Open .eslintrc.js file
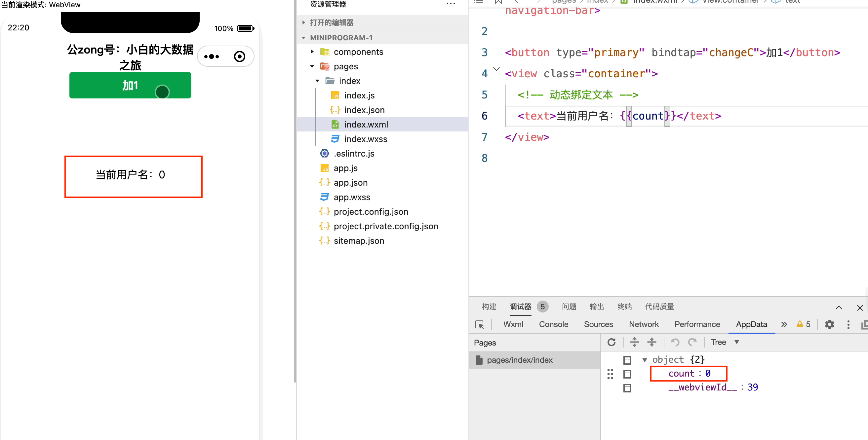Screen dimensions: 868x440 click(354, 154)
